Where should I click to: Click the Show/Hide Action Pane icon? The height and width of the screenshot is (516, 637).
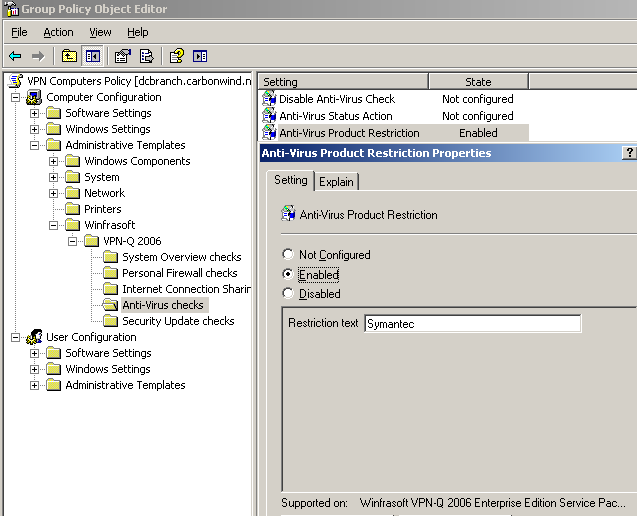pos(200,56)
